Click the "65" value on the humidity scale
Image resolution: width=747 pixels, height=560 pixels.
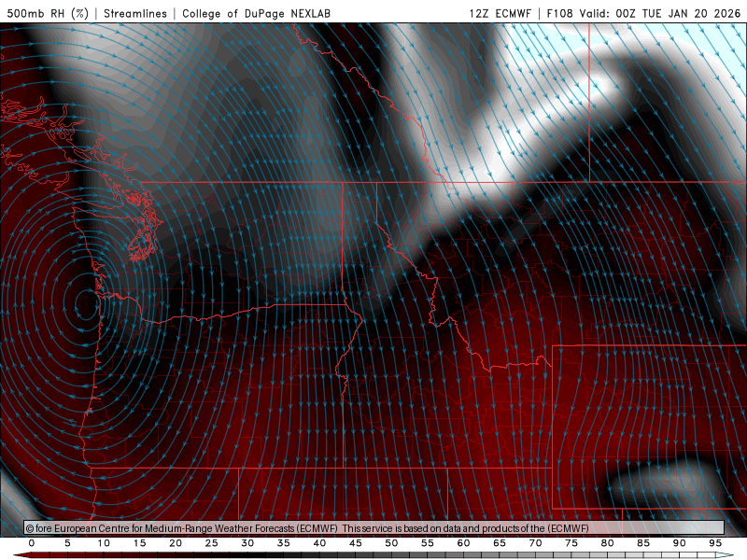[x=500, y=543]
